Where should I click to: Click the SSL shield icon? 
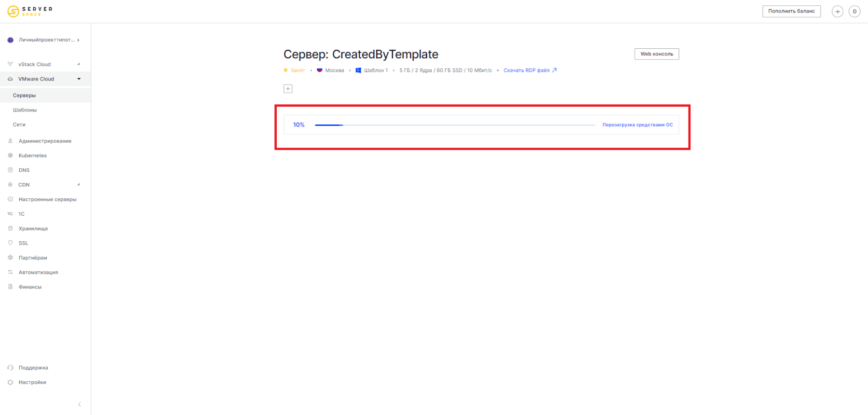tap(10, 243)
